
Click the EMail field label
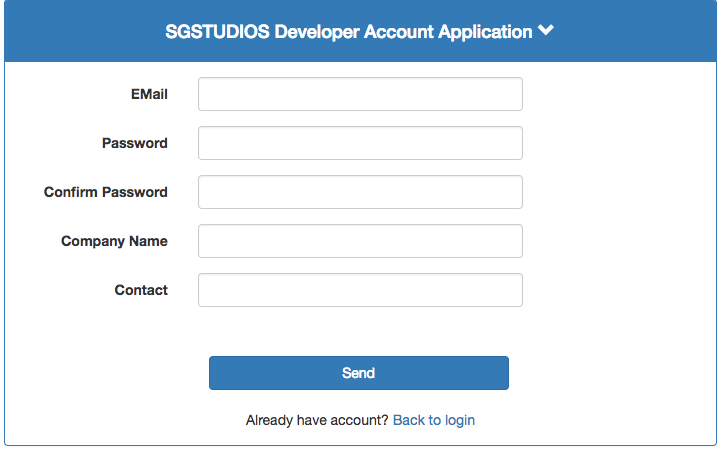click(149, 94)
